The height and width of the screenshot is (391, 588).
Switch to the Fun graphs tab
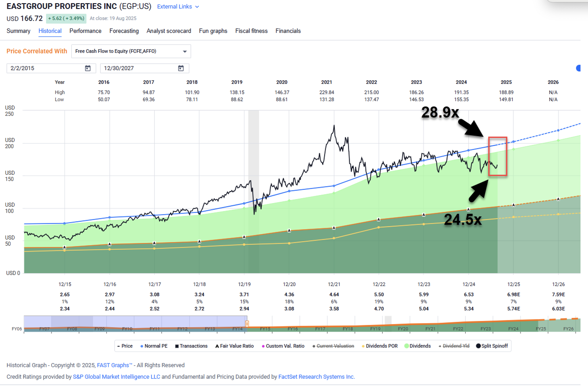(213, 31)
